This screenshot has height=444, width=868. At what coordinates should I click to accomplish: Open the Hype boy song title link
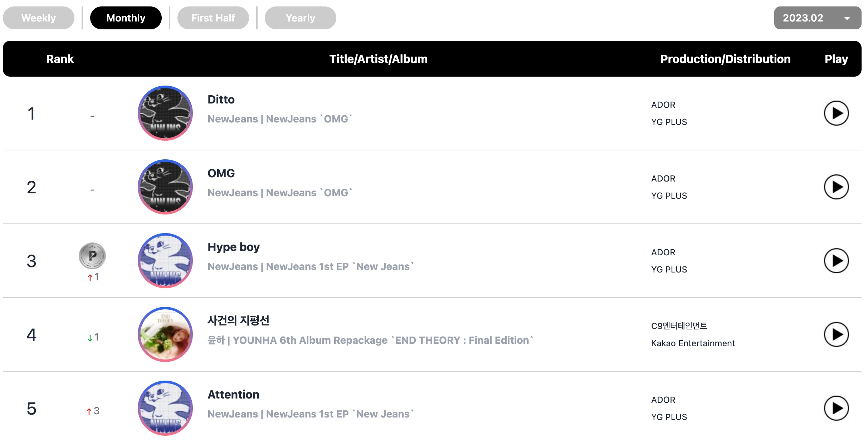pos(234,247)
